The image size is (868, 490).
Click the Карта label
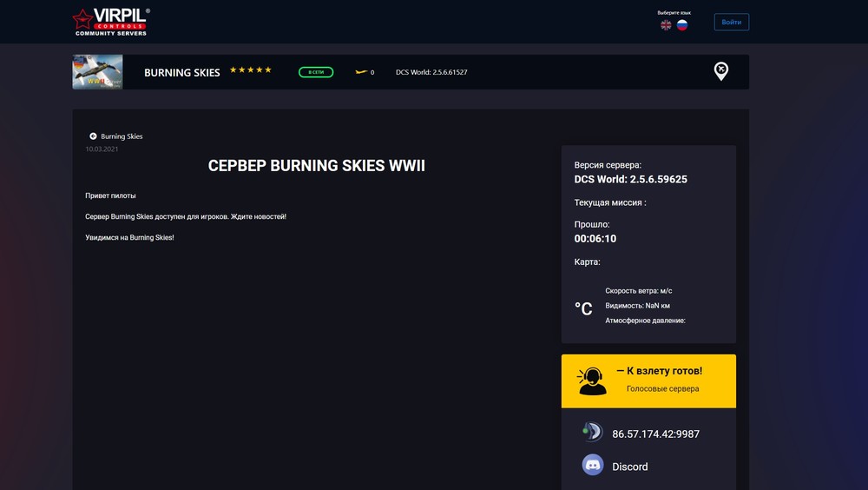click(x=587, y=262)
